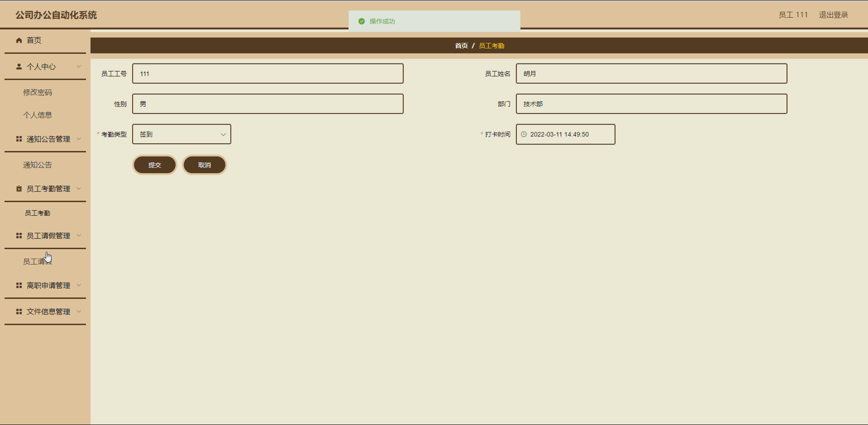Click the grid icon beside 通知公告管理
The width and height of the screenshot is (868, 425).
[19, 139]
